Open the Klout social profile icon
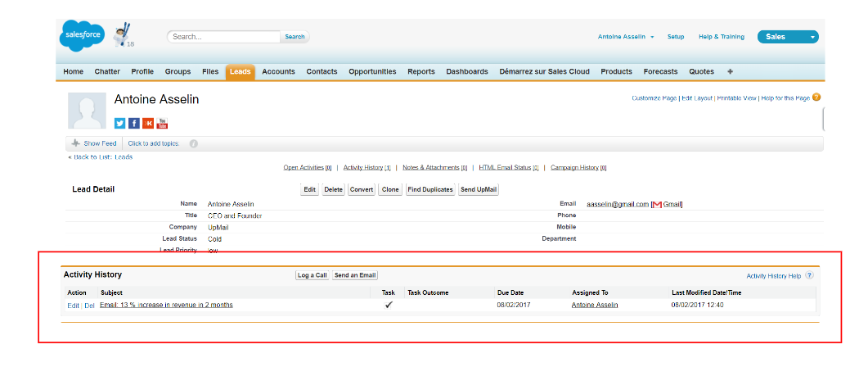The image size is (868, 367). [148, 123]
